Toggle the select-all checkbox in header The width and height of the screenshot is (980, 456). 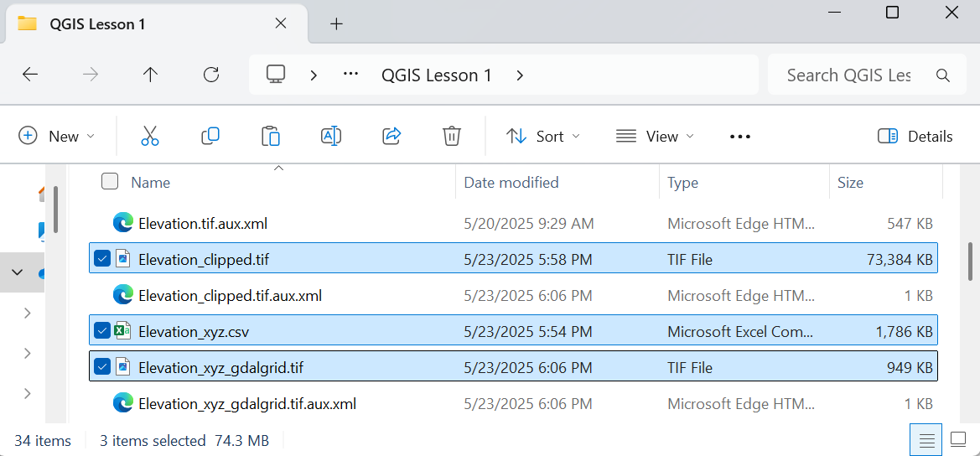coord(110,182)
